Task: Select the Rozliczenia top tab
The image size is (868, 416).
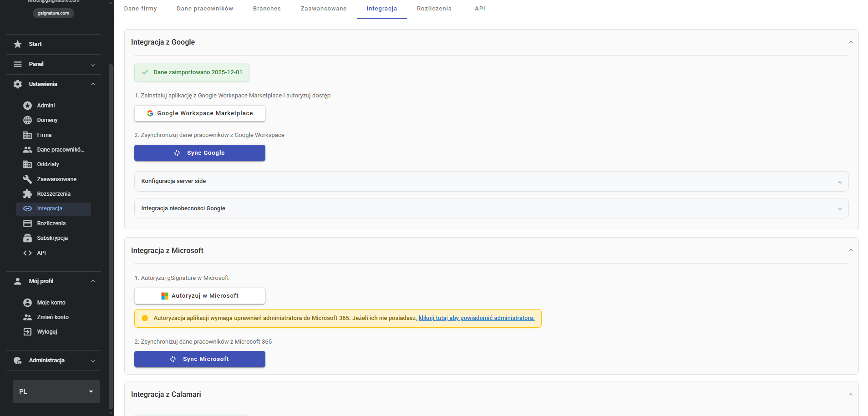Action: 434,9
